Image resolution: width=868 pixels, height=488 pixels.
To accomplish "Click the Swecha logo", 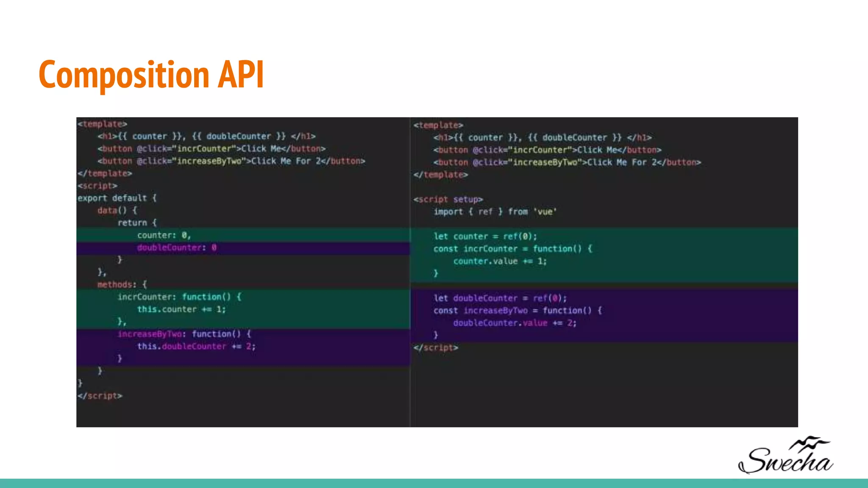I will point(786,455).
